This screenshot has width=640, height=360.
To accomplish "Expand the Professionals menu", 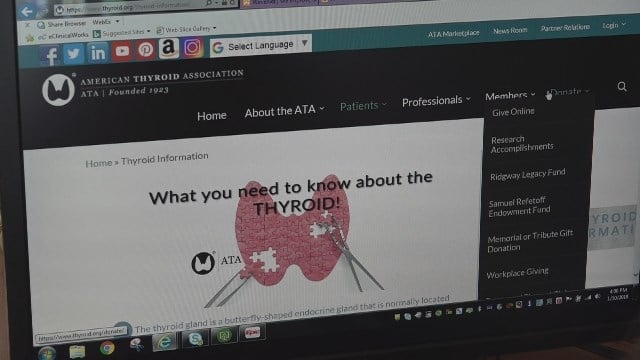I will (436, 101).
